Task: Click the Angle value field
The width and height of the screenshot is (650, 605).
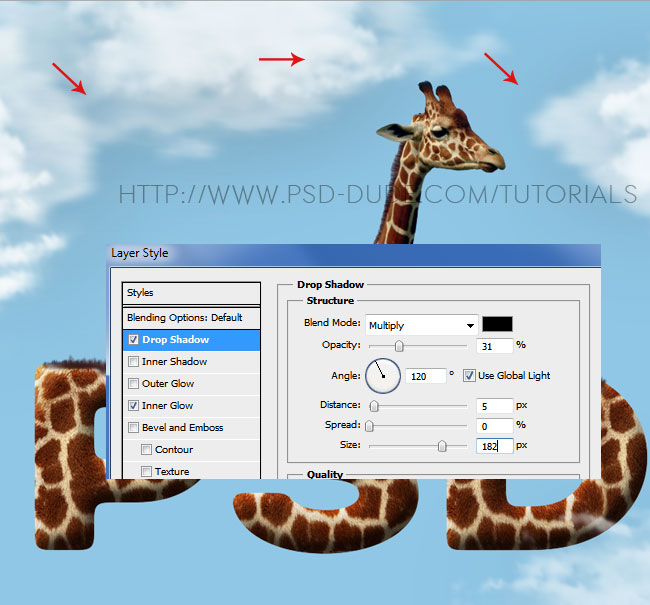Action: pyautogui.click(x=426, y=376)
